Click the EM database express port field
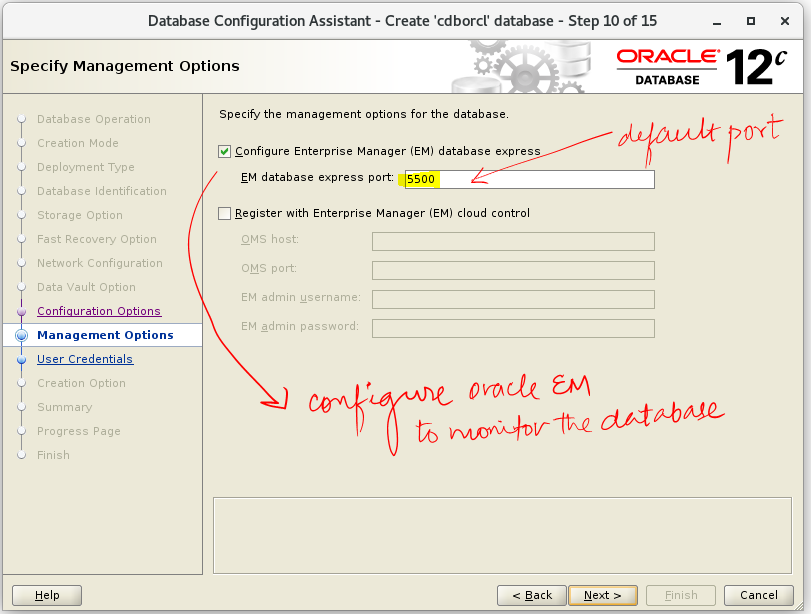 click(x=530, y=179)
